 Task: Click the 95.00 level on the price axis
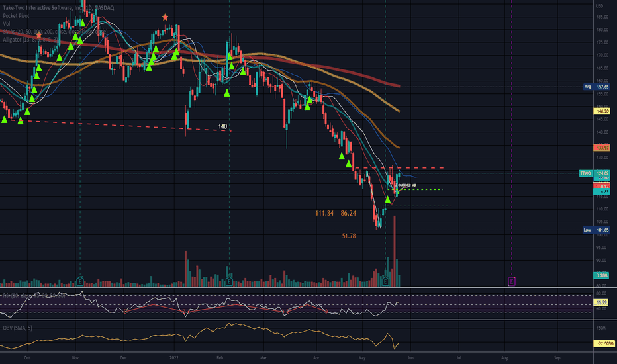pos(601,248)
